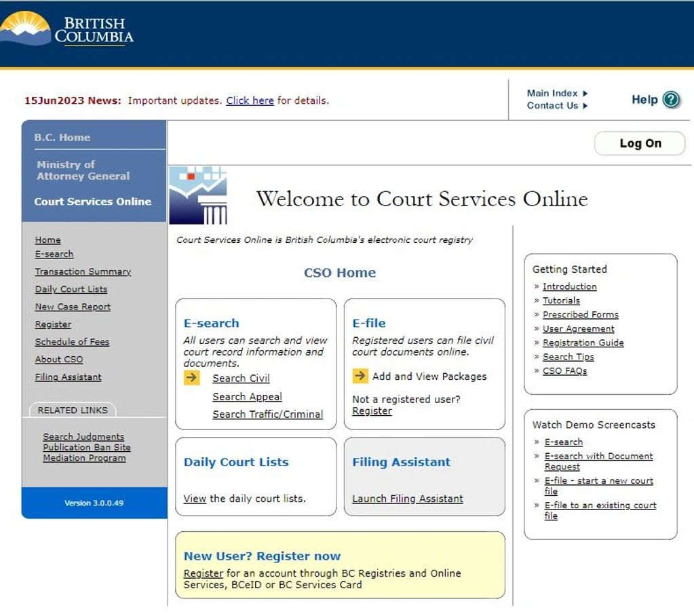Go to B.C. Home in sidebar
694x616 pixels.
[62, 138]
